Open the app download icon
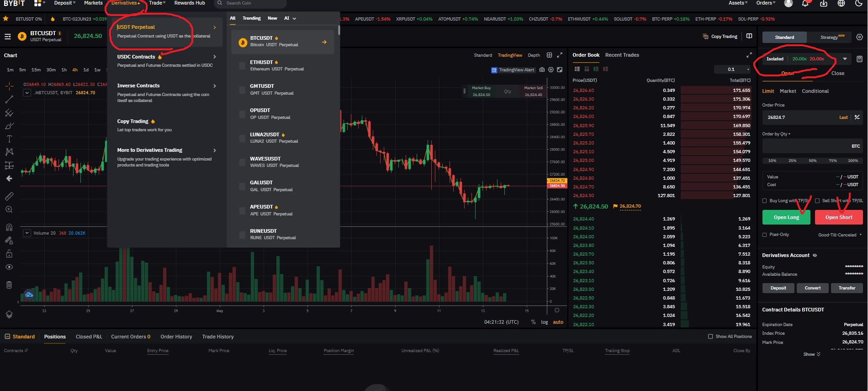This screenshot has width=868, height=391. (x=824, y=3)
